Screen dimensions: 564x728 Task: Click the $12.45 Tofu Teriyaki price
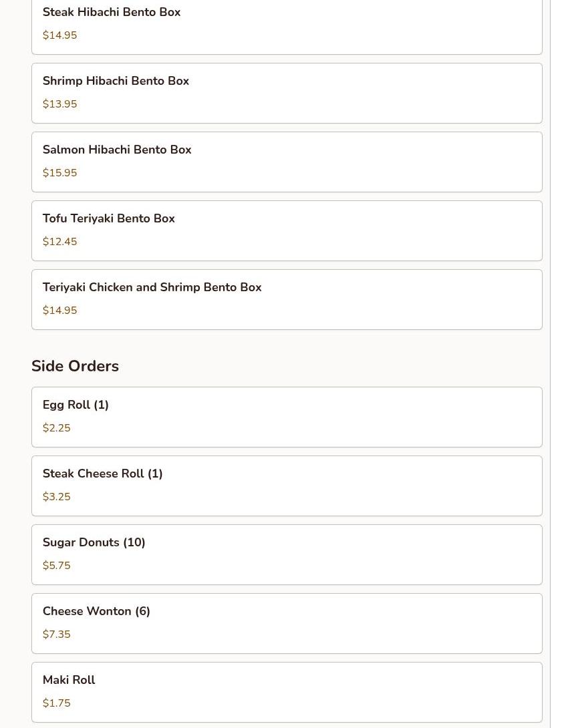pyautogui.click(x=60, y=241)
